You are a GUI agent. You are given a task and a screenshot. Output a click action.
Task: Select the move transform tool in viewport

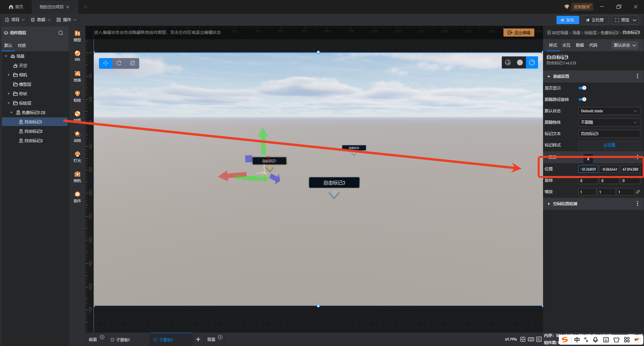106,63
